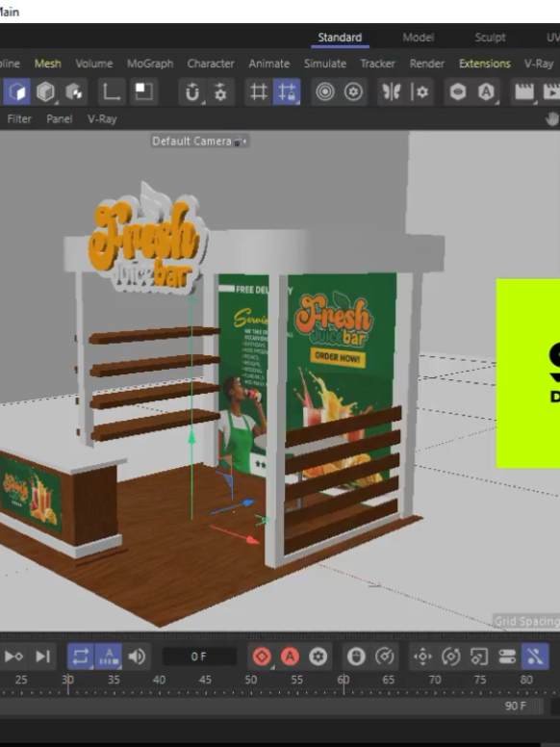Click frame 50 on timeline ruler
Viewport: 560px width, 747px height.
point(251,680)
